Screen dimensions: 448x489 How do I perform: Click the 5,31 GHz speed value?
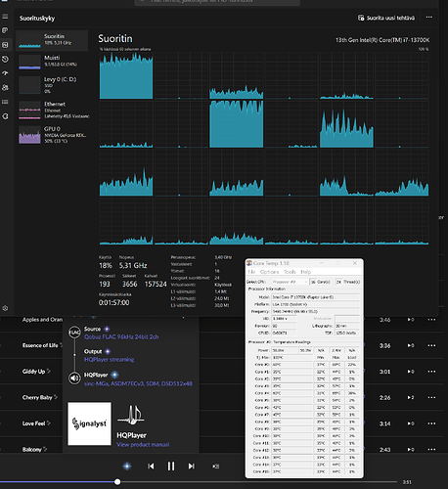[133, 265]
